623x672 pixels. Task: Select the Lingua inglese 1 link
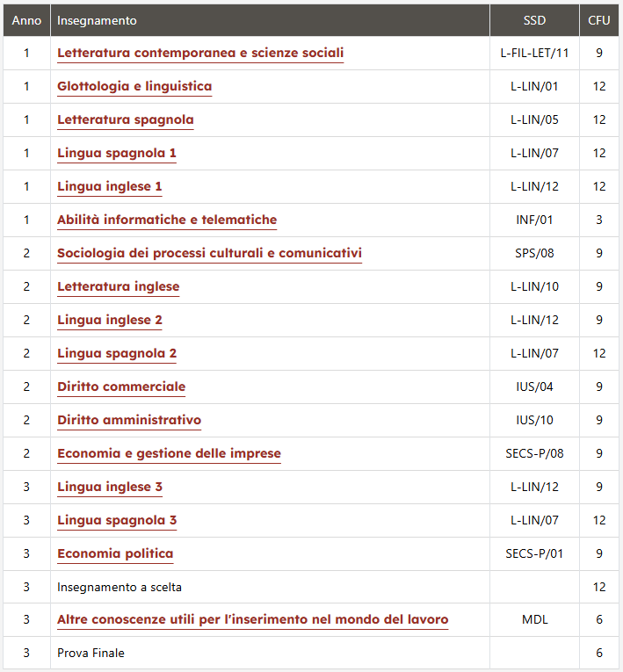(x=109, y=186)
